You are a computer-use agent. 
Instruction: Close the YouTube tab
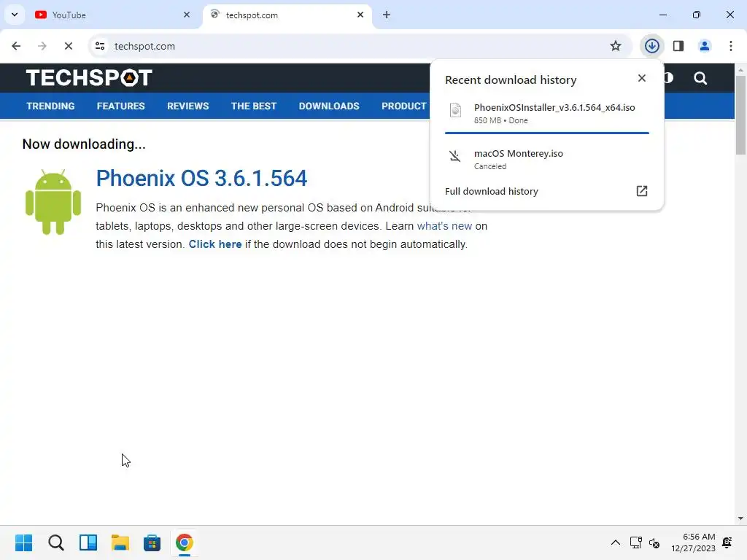point(187,15)
